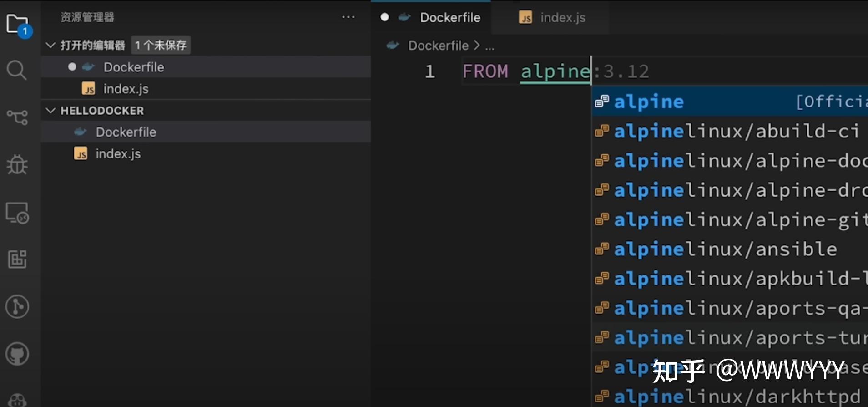Switch to the Dockerfile editor tab
The width and height of the screenshot is (868, 407).
click(x=431, y=17)
